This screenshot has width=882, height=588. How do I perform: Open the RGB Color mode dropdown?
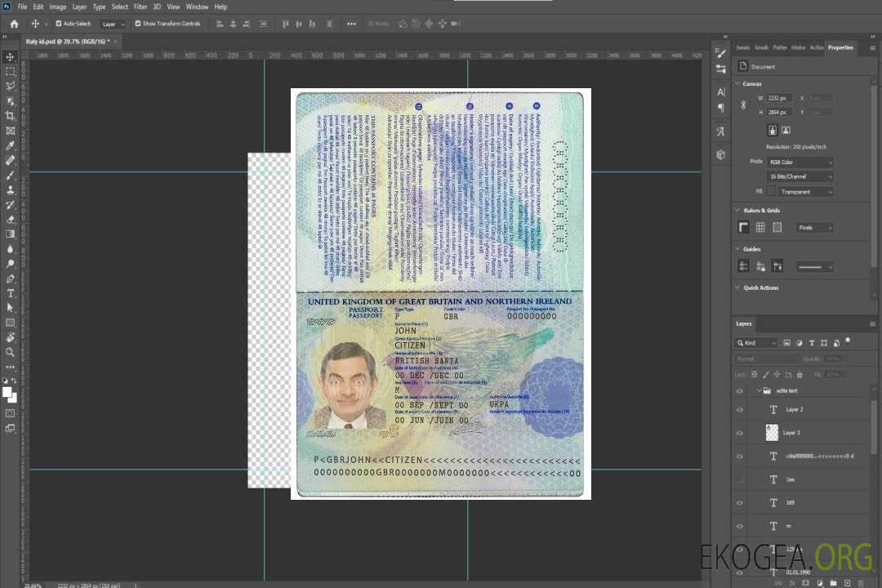800,162
